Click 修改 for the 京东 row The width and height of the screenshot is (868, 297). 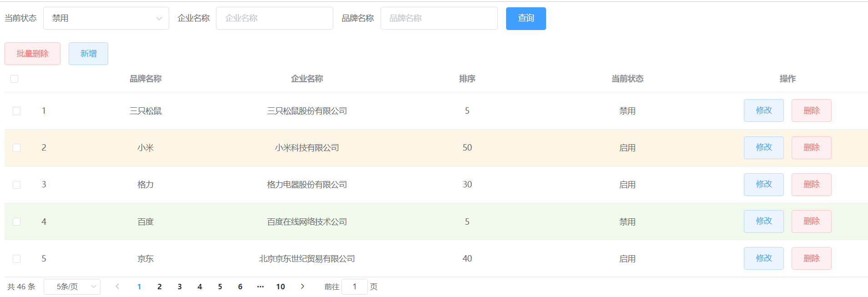764,258
